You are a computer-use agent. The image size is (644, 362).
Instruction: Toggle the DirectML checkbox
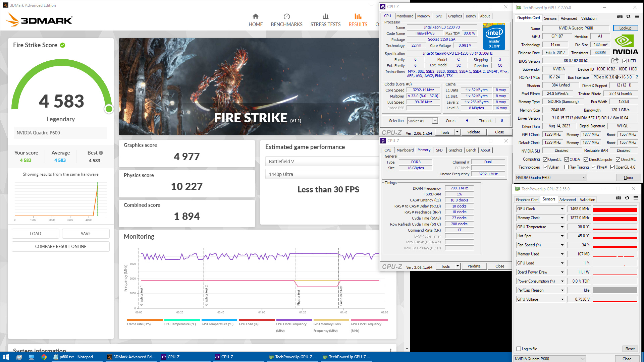pyautogui.click(x=618, y=160)
